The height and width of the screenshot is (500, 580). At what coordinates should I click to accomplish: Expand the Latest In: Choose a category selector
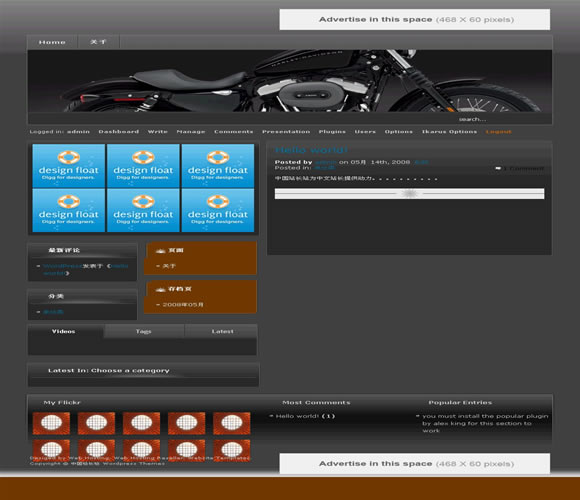(109, 371)
